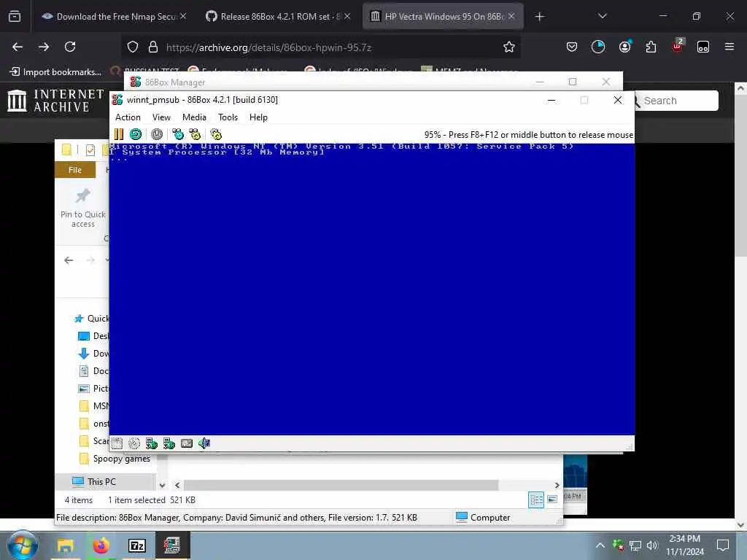Screen dimensions: 747x560
Task: Open Pocket save icon in Firefox toolbar
Action: [572, 47]
